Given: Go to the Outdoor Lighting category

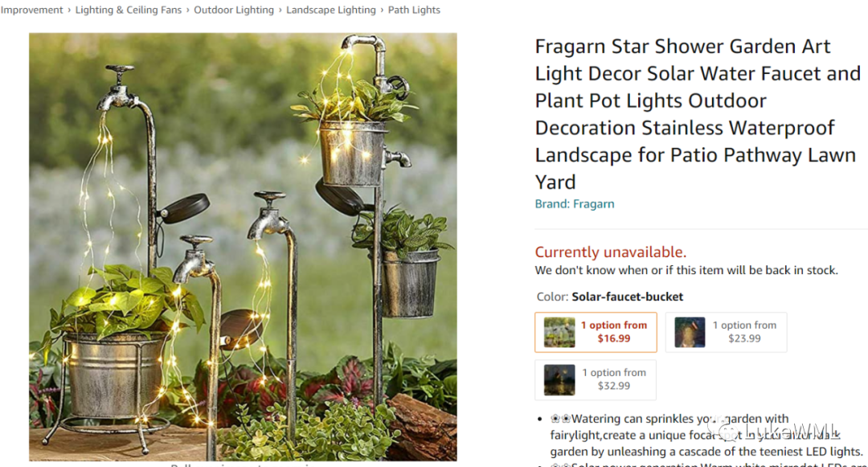Looking at the screenshot, I should (233, 10).
